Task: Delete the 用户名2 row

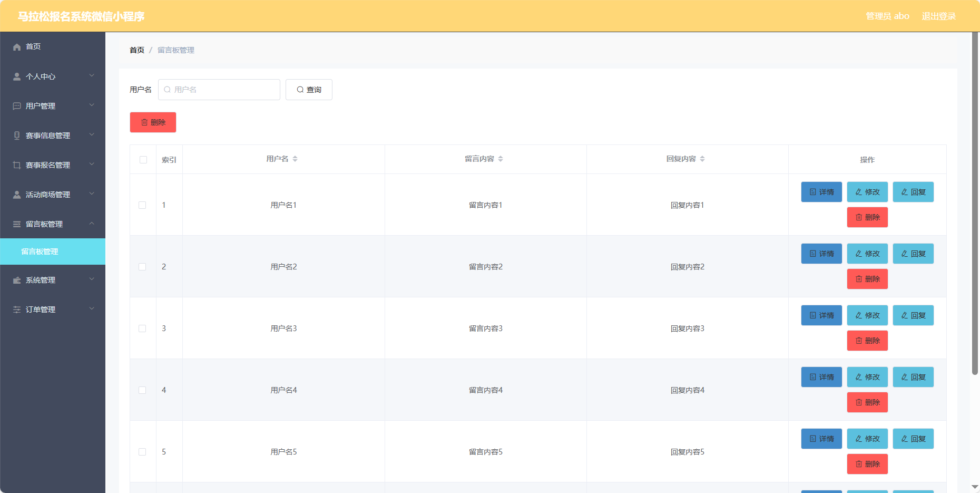Action: click(x=867, y=279)
